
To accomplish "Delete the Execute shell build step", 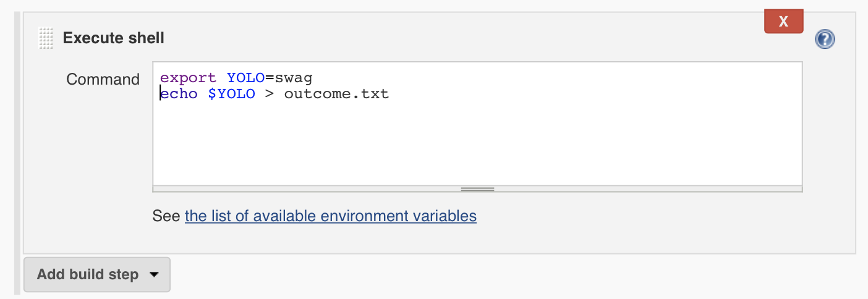I will coord(783,22).
